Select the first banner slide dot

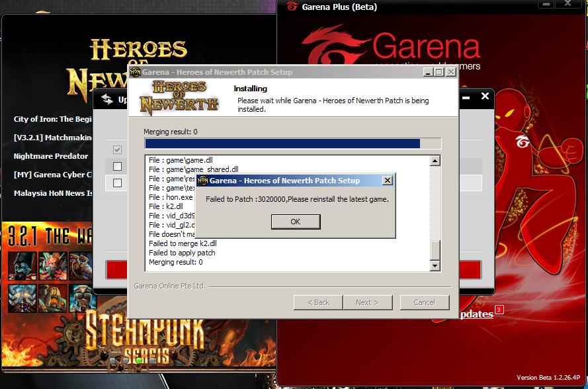(x=112, y=361)
